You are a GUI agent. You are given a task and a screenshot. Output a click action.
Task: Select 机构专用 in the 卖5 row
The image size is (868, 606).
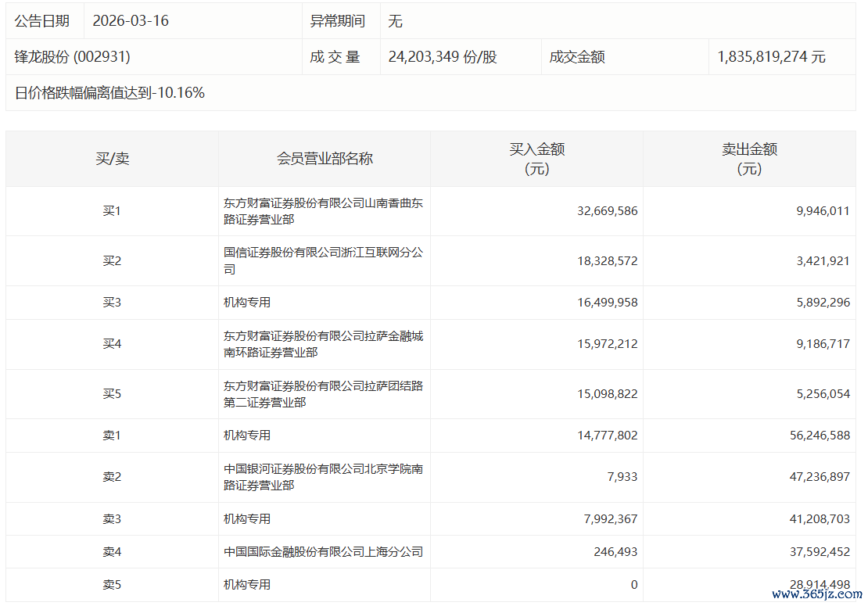click(247, 584)
